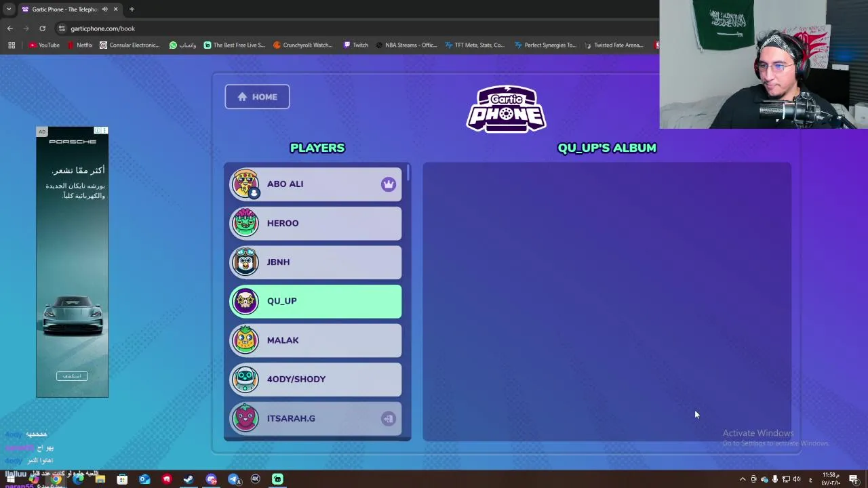The image size is (868, 488).
Task: Click HEROO's green monster avatar
Action: pyautogui.click(x=245, y=223)
